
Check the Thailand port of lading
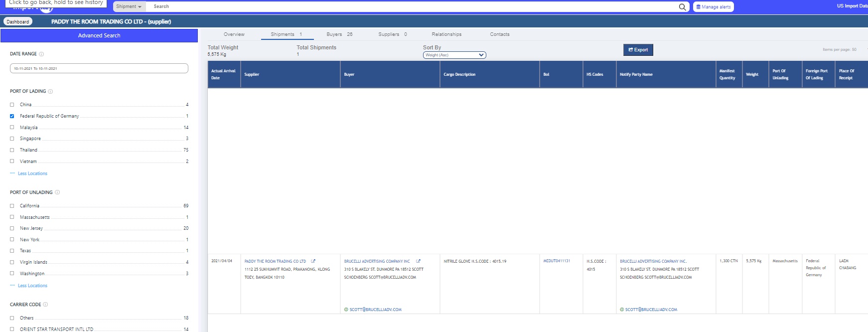click(12, 150)
